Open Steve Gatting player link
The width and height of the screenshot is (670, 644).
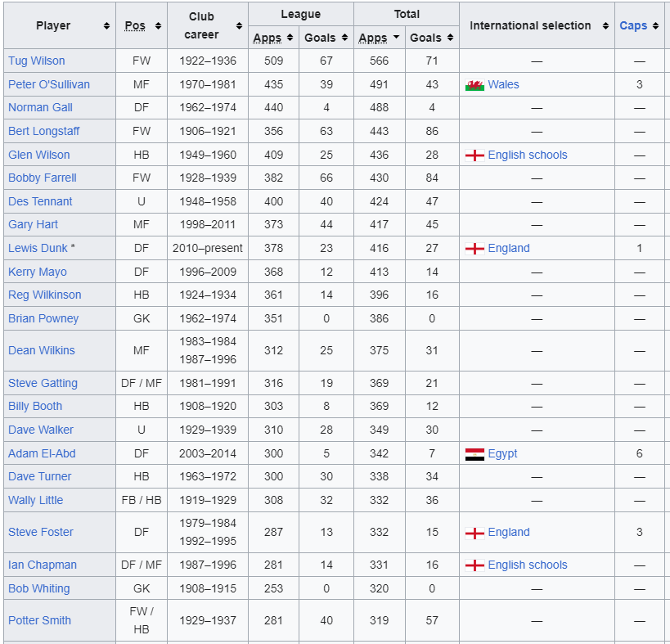click(43, 383)
